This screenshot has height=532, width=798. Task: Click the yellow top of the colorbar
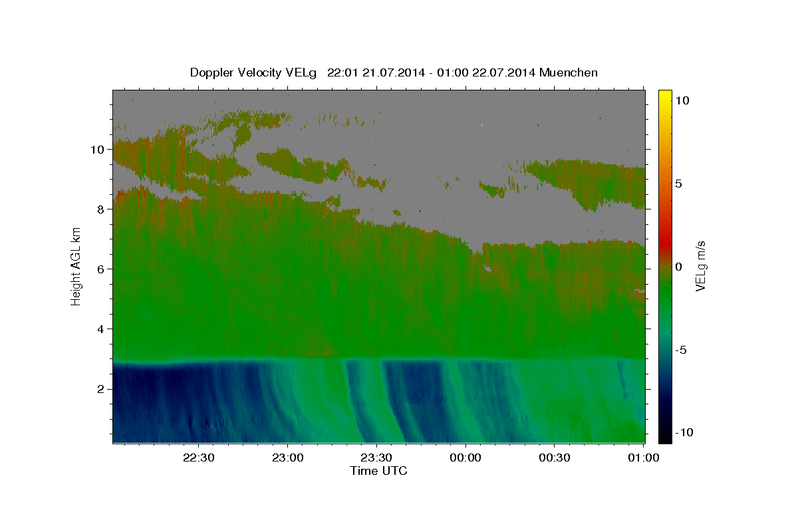(665, 96)
